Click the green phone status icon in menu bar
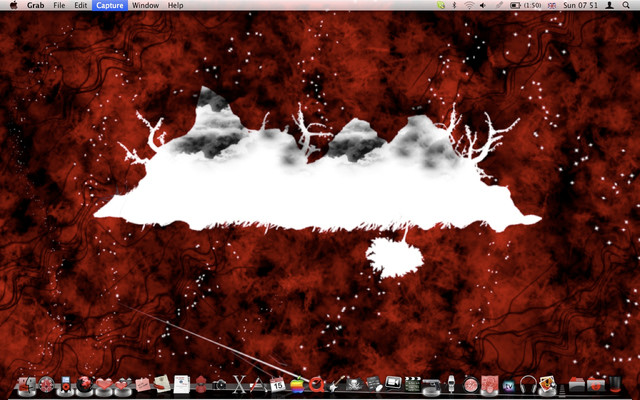Viewport: 640px width, 400px height. point(440,5)
